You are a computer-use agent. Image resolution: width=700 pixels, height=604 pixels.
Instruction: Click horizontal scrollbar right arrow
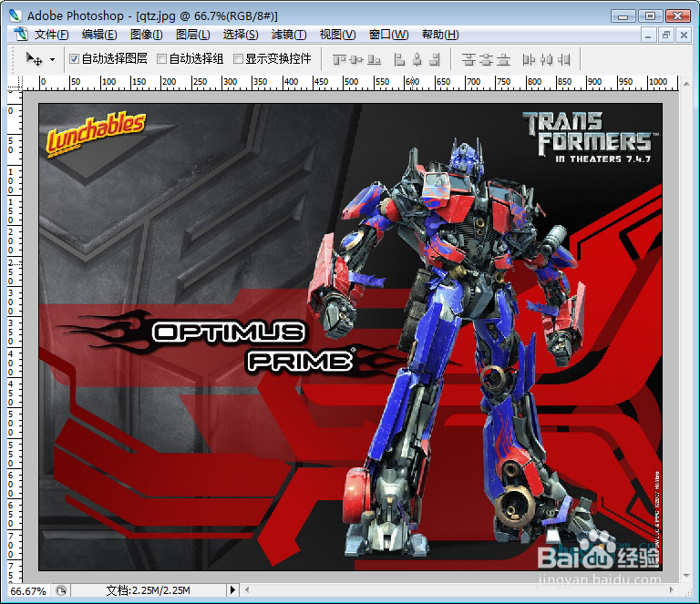[x=671, y=590]
